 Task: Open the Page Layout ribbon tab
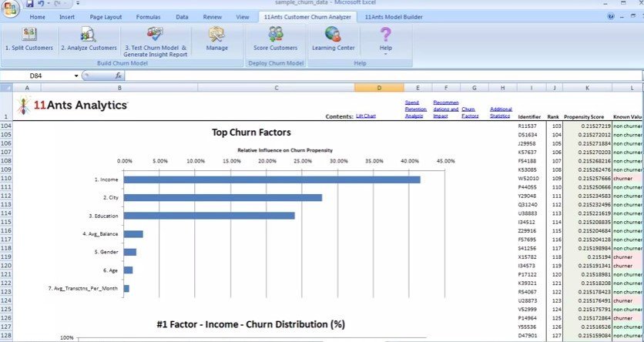click(x=104, y=16)
